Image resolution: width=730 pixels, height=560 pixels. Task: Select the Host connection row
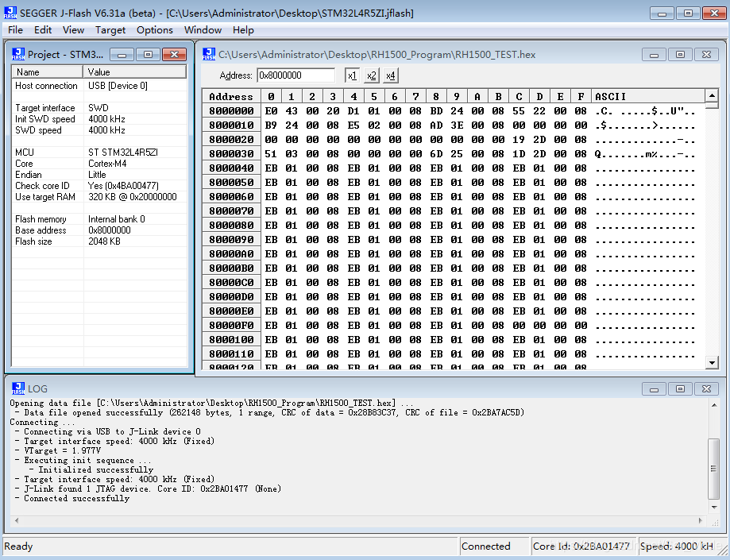point(99,86)
